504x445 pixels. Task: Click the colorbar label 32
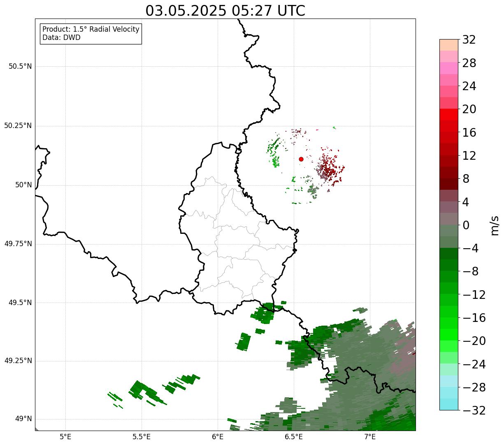(x=469, y=40)
